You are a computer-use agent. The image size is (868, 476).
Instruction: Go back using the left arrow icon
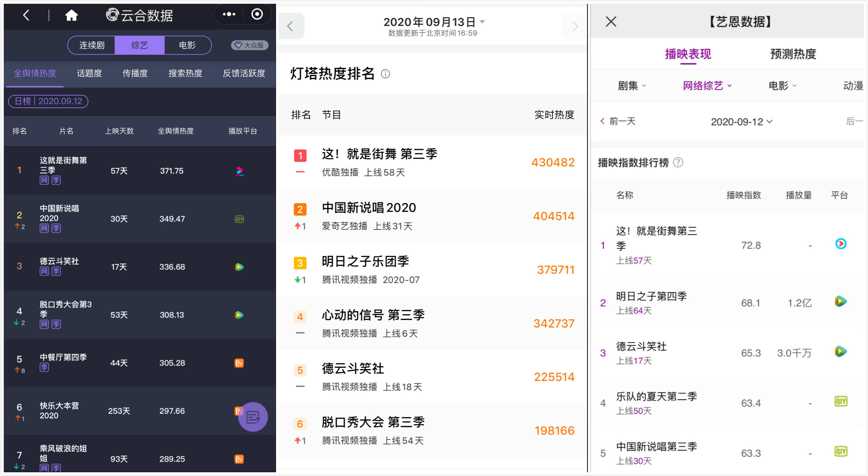tap(26, 15)
